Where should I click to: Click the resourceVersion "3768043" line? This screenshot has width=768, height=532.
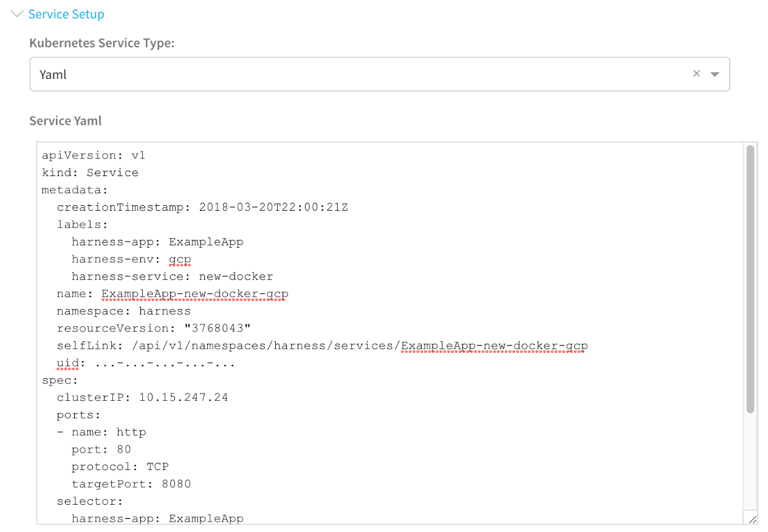coord(154,329)
